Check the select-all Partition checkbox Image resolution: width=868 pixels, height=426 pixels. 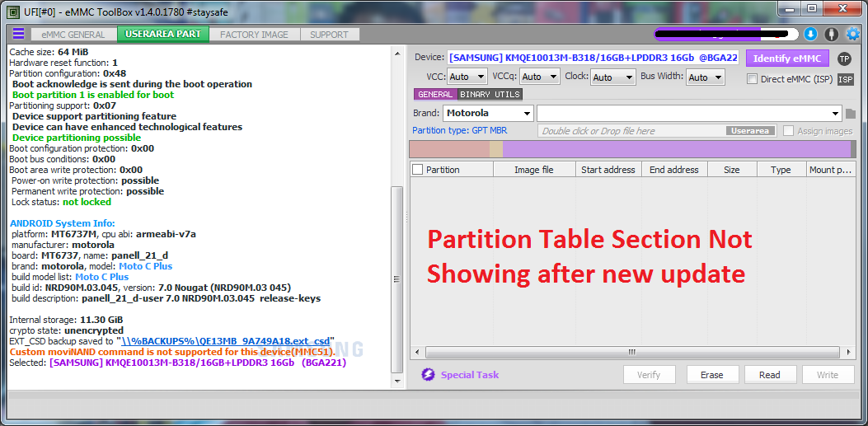pyautogui.click(x=418, y=170)
